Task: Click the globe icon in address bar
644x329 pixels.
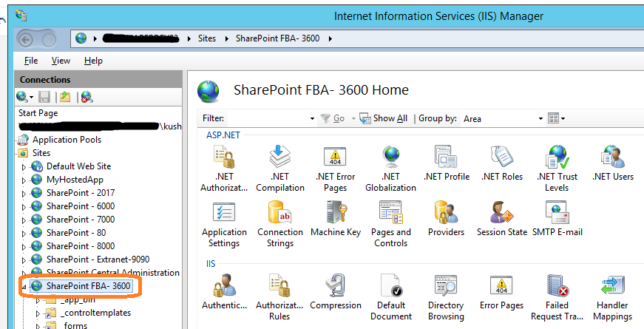Action: pyautogui.click(x=81, y=38)
